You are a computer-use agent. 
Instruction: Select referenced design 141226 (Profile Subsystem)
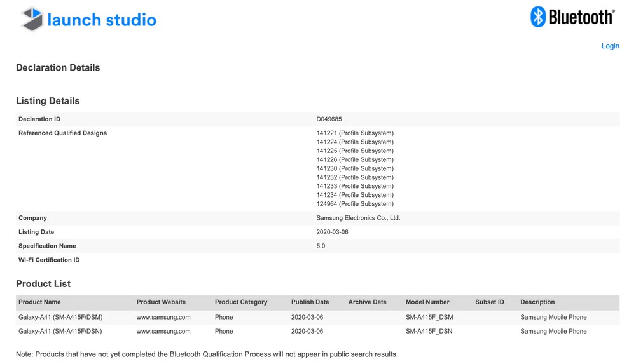(x=355, y=160)
